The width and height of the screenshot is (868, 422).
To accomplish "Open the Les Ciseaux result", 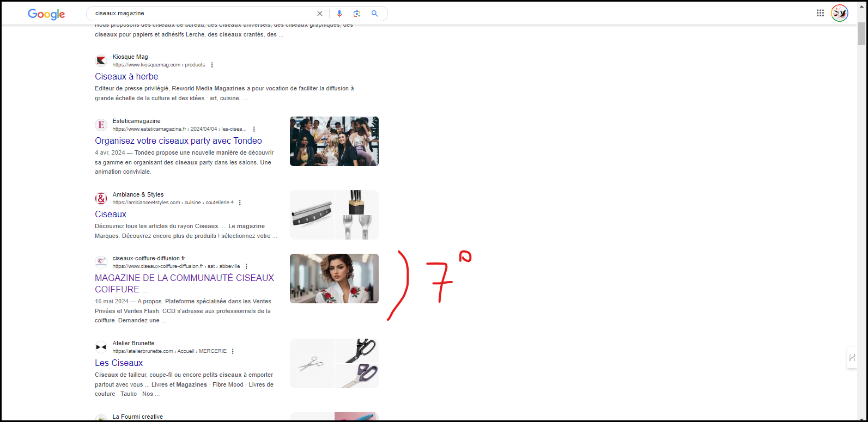I will (x=119, y=363).
